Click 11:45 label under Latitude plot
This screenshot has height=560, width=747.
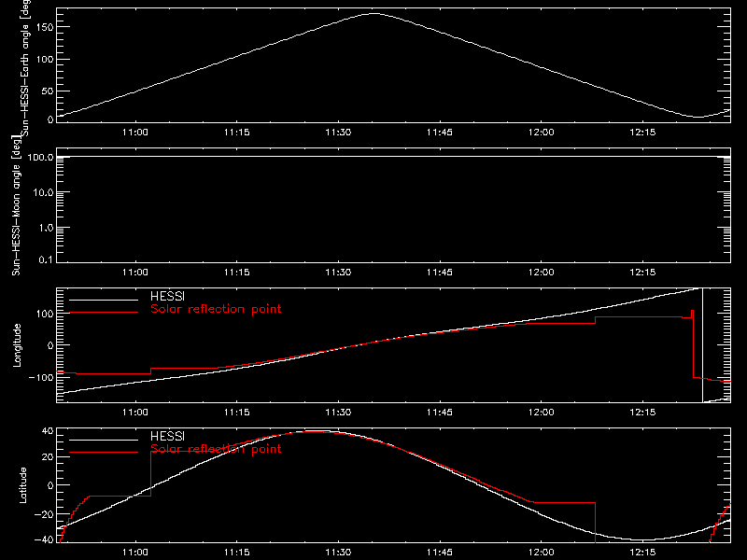click(440, 552)
